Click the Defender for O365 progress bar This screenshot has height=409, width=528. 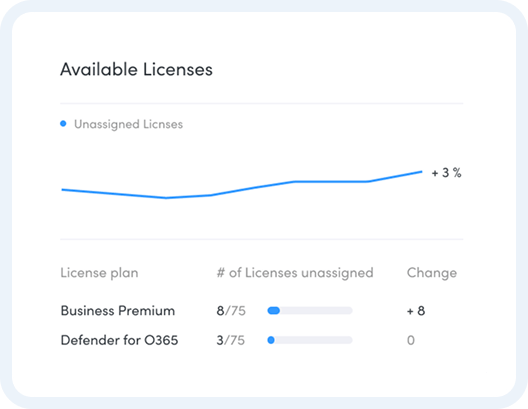[310, 340]
